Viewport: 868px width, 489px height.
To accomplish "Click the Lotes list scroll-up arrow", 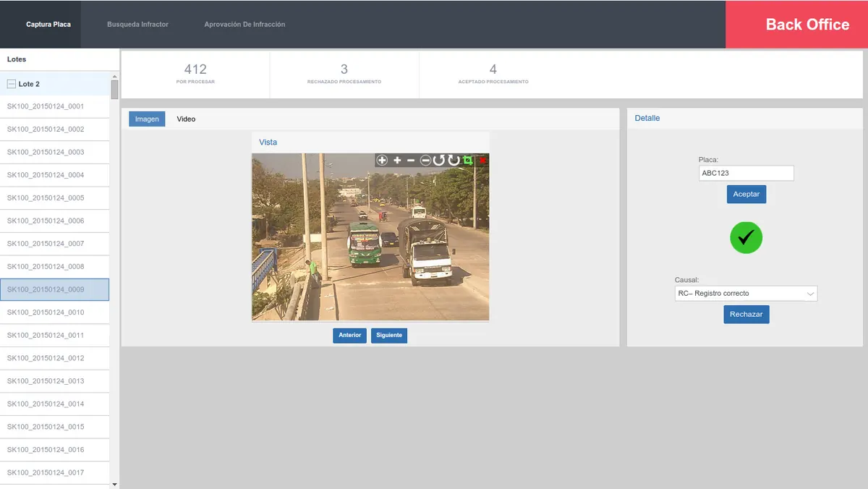I will (x=114, y=75).
